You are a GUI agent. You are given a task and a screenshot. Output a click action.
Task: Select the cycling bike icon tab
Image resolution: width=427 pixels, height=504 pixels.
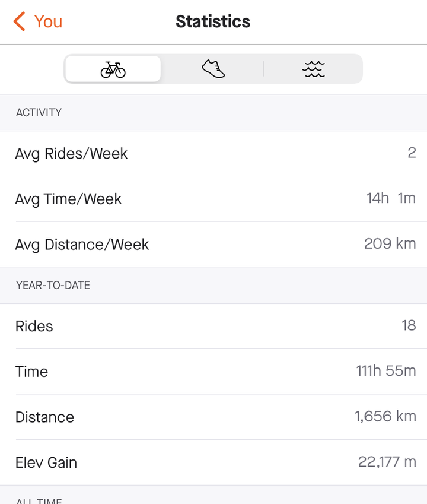(x=113, y=69)
